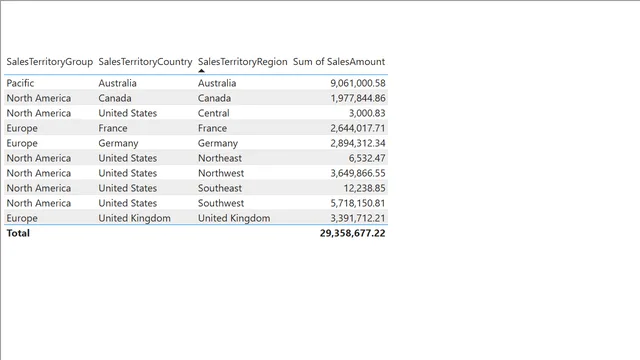Select France in the SalesTerritoryRegion column
Viewport: 640px width, 360px height.
coord(213,128)
